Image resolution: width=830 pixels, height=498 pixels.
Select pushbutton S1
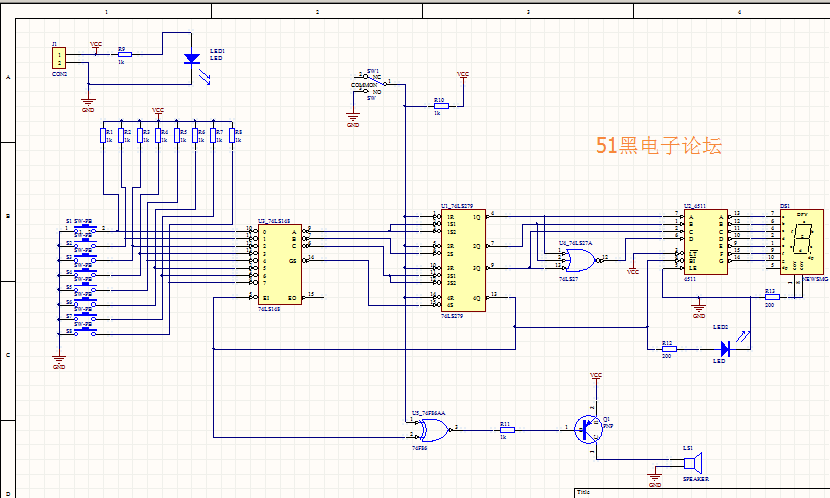click(85, 229)
